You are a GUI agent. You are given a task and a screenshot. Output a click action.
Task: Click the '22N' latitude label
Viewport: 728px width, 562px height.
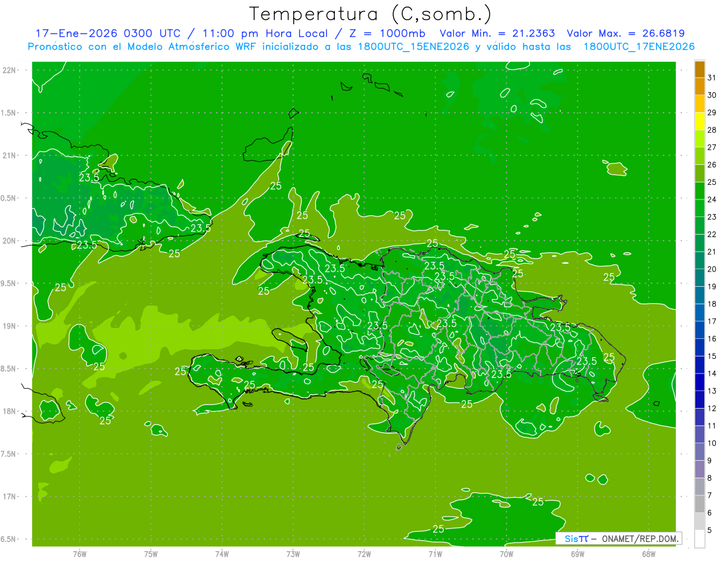click(x=10, y=70)
